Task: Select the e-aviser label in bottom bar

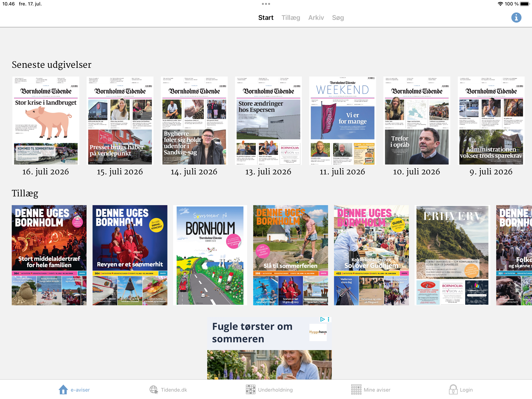Action: 80,390
